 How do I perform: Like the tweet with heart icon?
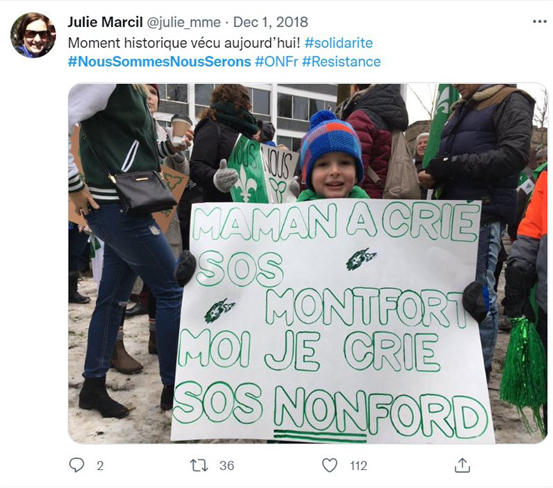(x=330, y=465)
